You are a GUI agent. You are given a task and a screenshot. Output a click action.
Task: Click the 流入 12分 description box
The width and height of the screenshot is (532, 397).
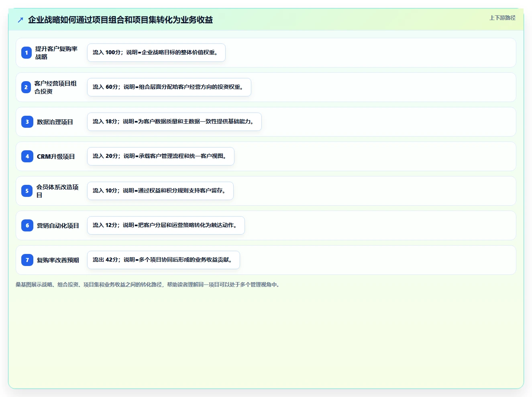166,225
